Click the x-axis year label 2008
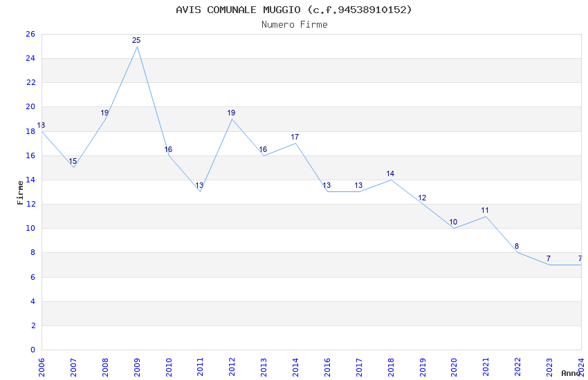 [x=105, y=368]
